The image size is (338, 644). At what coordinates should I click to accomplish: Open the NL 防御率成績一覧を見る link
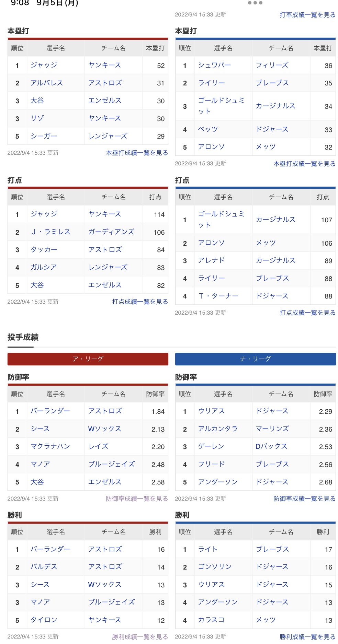click(304, 499)
